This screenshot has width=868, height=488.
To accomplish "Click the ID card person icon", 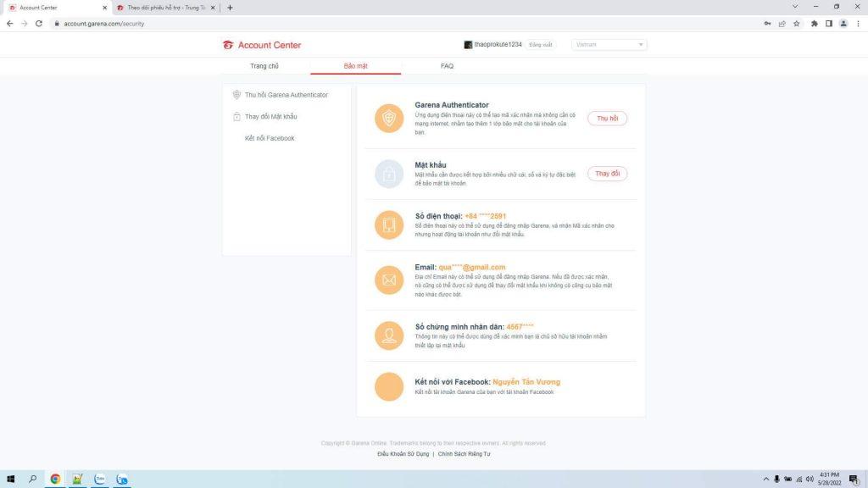I will pyautogui.click(x=389, y=335).
